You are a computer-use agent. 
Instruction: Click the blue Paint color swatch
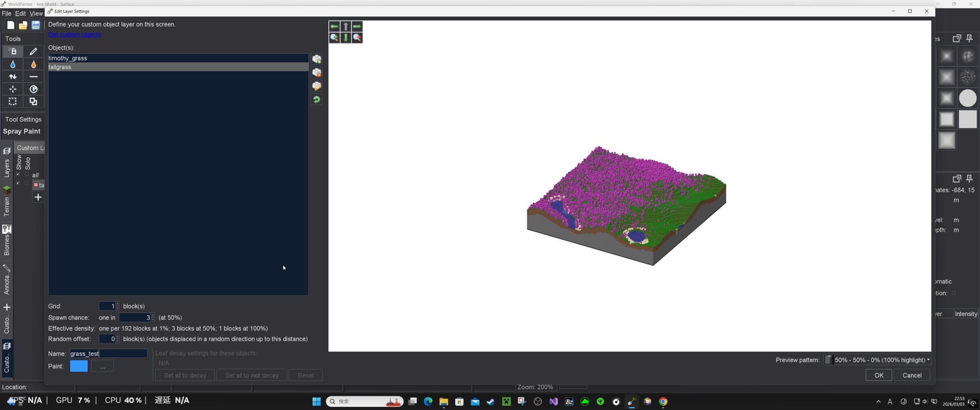coord(79,366)
